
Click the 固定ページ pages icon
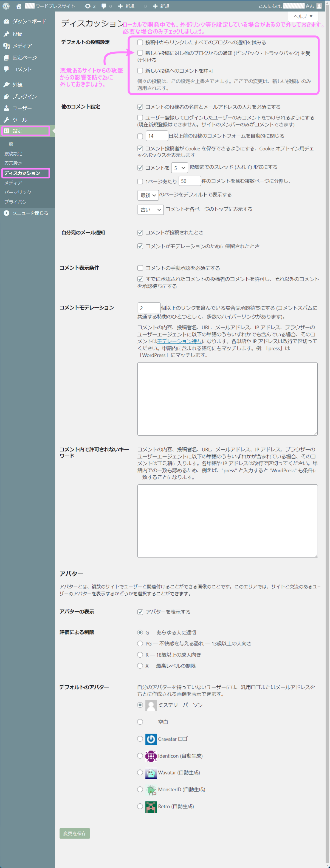[6, 57]
